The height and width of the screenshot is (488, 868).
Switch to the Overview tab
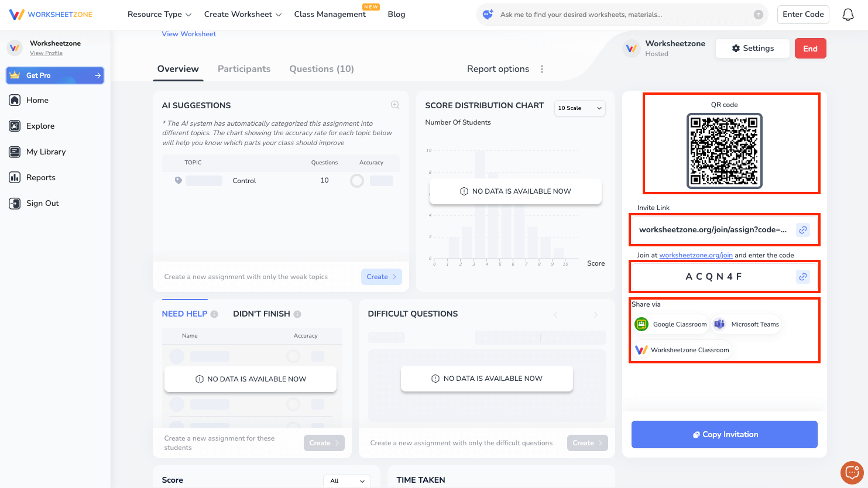(x=178, y=69)
